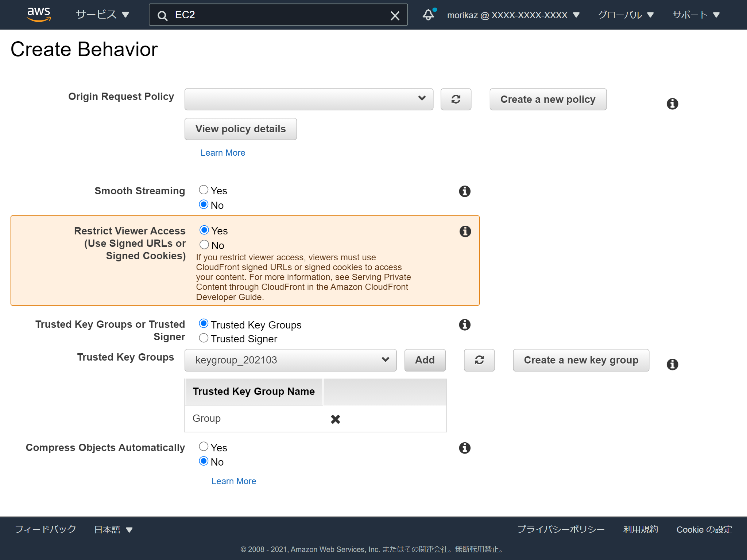The width and height of the screenshot is (747, 560).
Task: Refresh the Trusted Key Groups list
Action: click(x=479, y=360)
